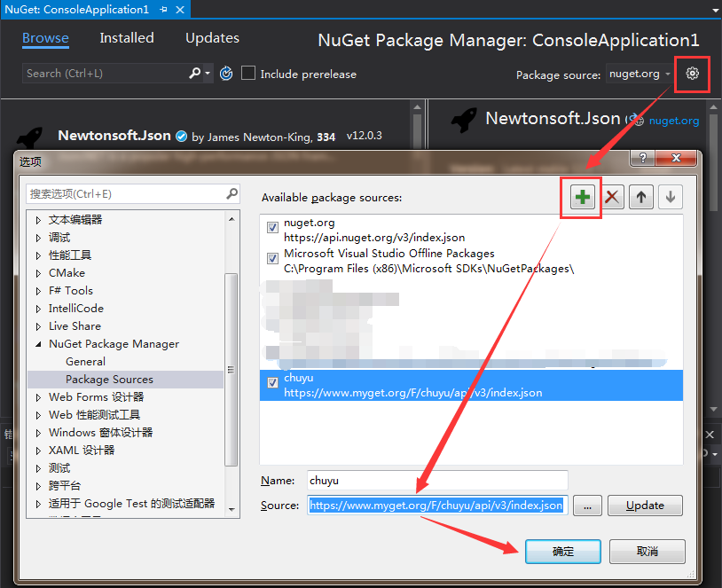Image resolution: width=722 pixels, height=588 pixels.
Task: Expand the CMake tree node
Action: [38, 273]
